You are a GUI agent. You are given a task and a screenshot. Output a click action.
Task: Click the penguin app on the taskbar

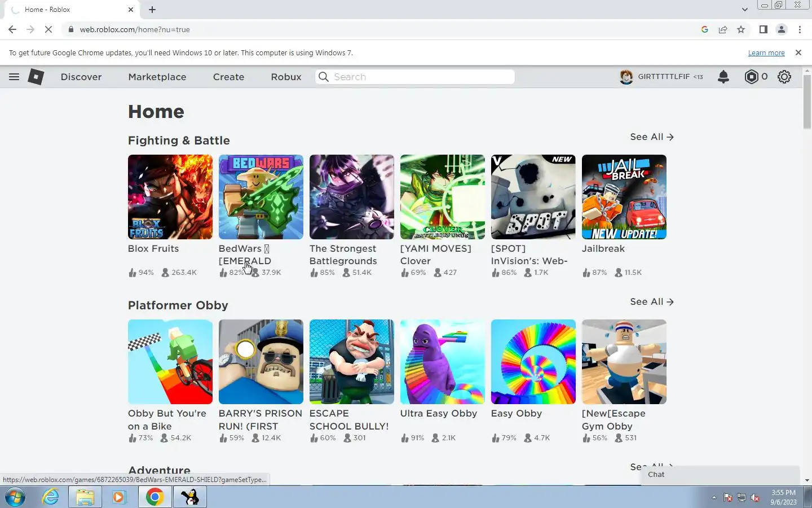pos(190,497)
